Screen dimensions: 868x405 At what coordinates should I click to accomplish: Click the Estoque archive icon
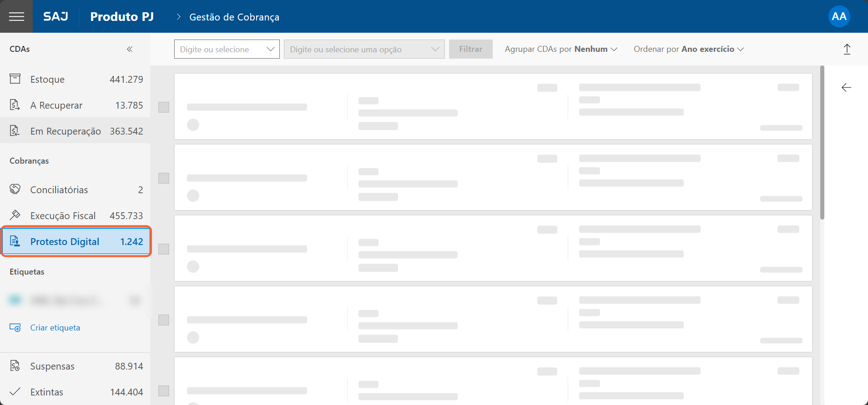point(15,79)
